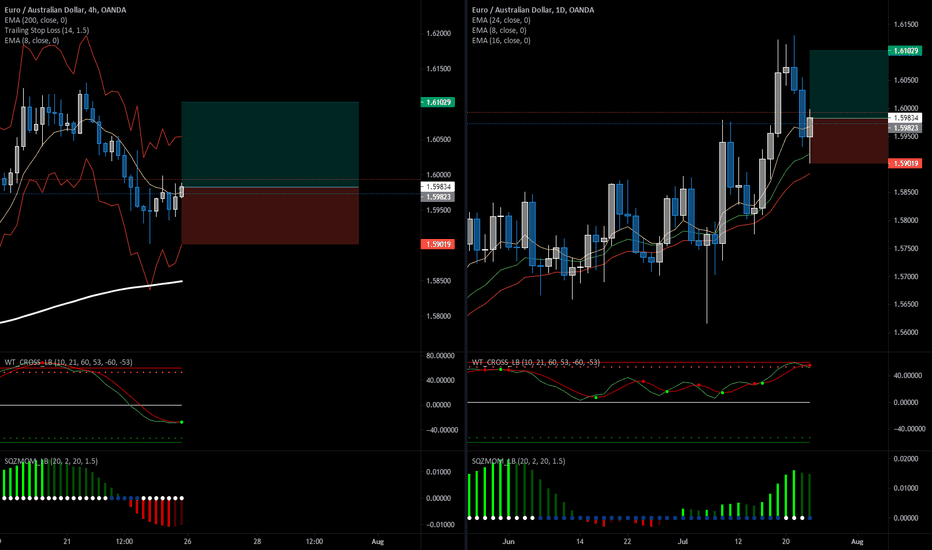Click the SQZMOM_LB indicator label on the 1D chart
Image resolution: width=932 pixels, height=550 pixels.
(518, 461)
